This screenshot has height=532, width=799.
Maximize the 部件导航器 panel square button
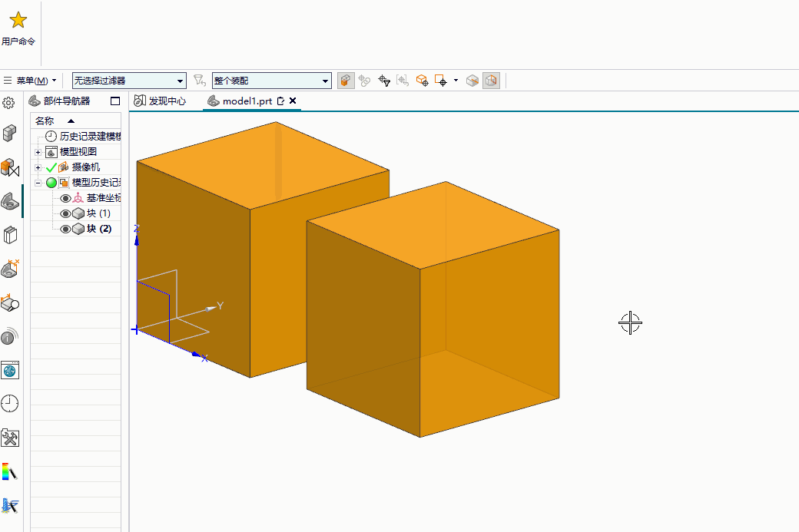point(115,101)
